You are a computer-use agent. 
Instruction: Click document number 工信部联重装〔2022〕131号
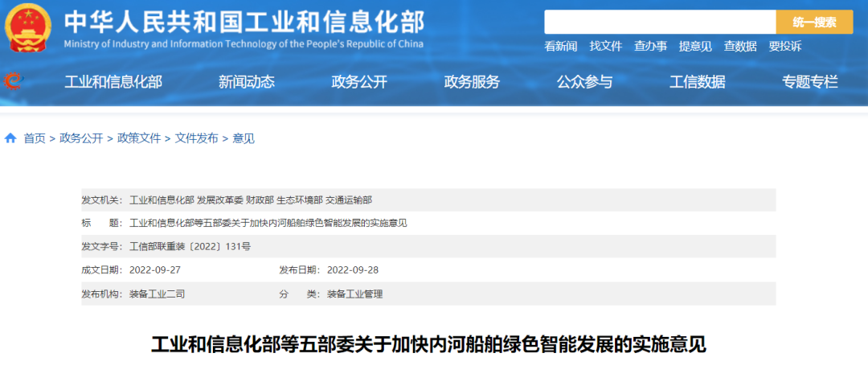click(190, 246)
